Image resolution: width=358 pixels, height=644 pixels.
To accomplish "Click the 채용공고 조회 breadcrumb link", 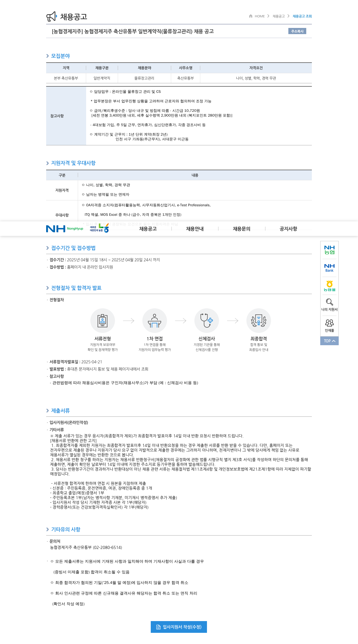I will pyautogui.click(x=302, y=16).
